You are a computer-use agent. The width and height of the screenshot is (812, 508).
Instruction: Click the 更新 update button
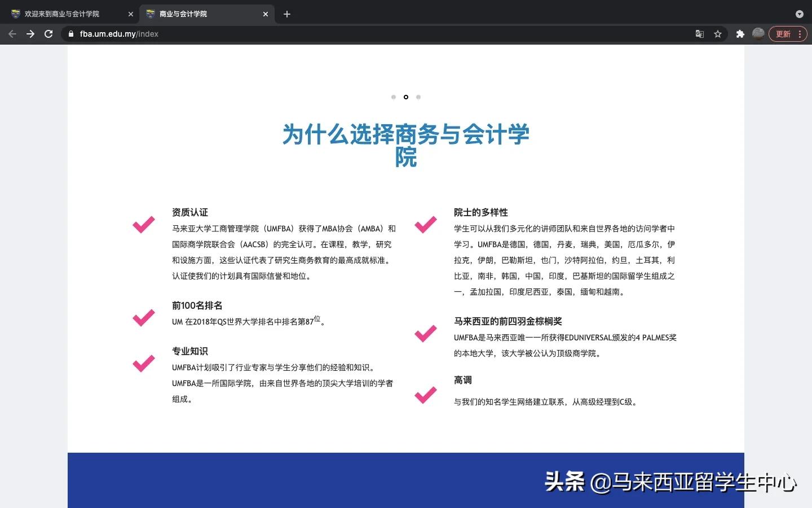[783, 34]
